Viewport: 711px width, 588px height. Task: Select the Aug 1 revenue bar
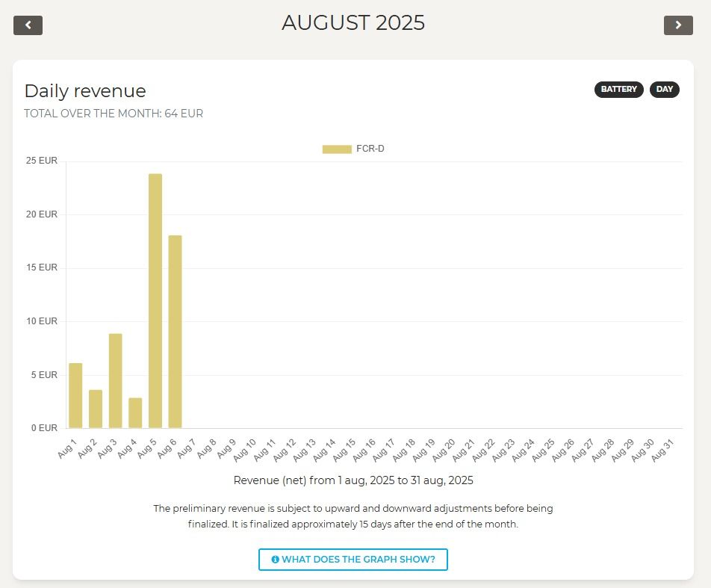(75, 395)
